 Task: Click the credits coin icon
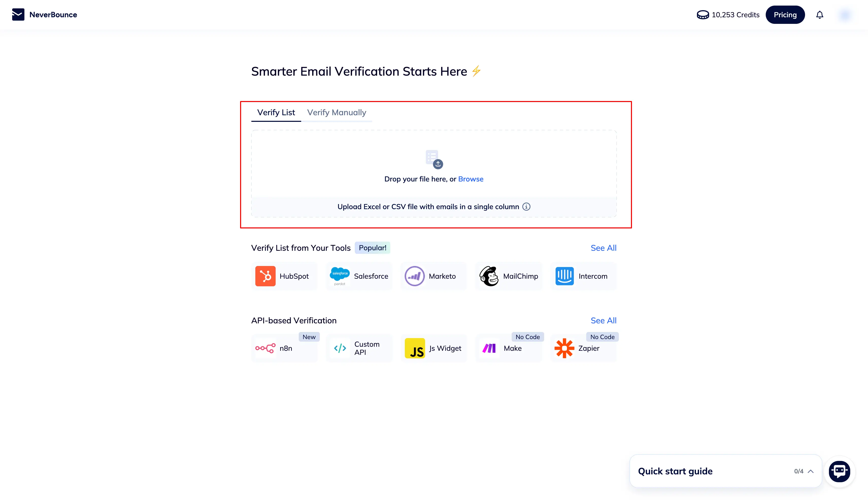pyautogui.click(x=703, y=15)
